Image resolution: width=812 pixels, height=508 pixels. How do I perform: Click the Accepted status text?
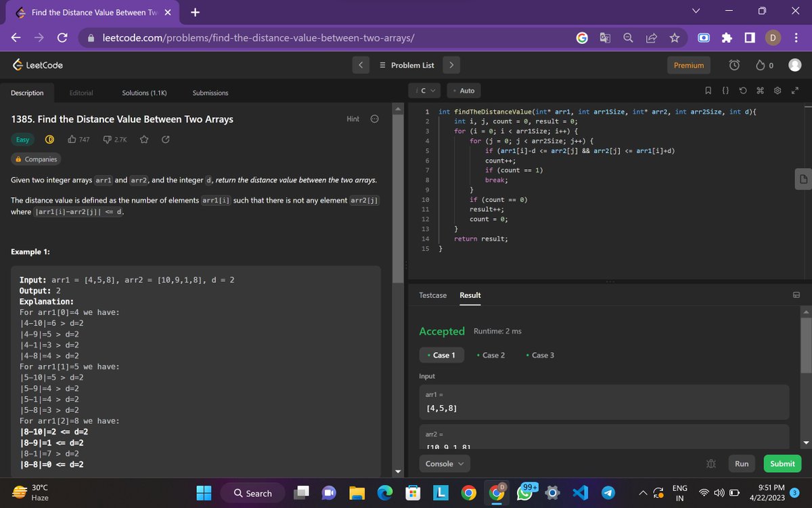tap(442, 331)
